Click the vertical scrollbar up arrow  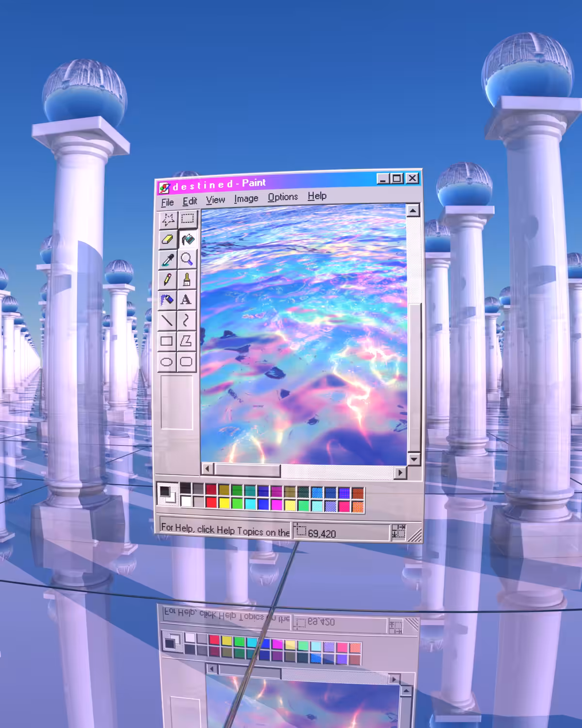click(413, 210)
